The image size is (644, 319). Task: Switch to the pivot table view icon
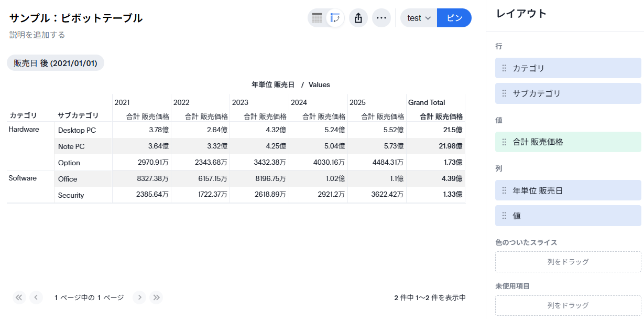[335, 18]
